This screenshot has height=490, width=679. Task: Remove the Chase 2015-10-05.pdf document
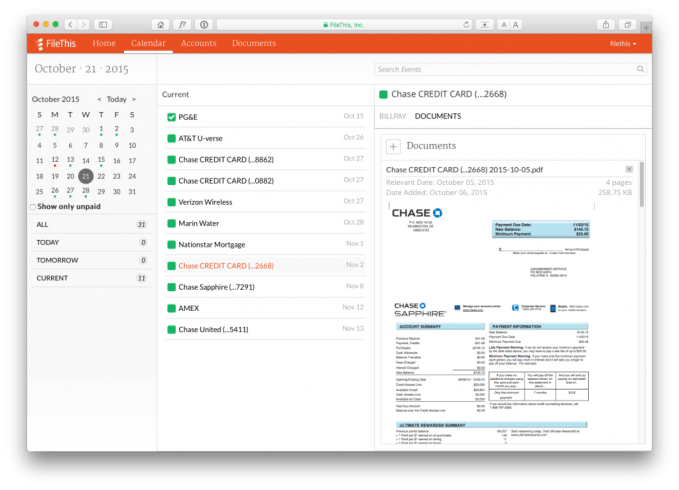click(x=629, y=169)
